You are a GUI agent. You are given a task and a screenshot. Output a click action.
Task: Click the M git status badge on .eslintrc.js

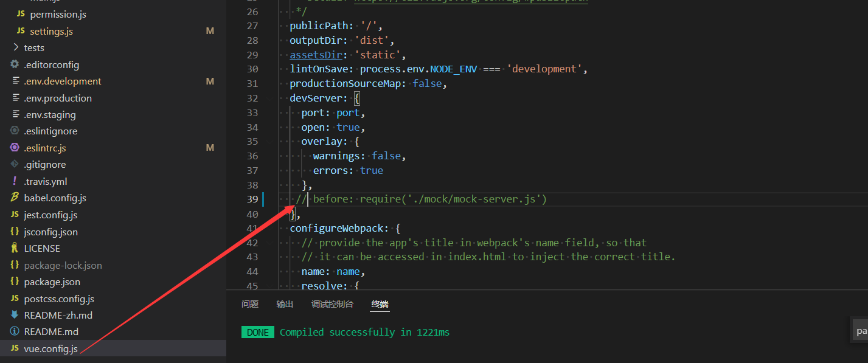[210, 148]
